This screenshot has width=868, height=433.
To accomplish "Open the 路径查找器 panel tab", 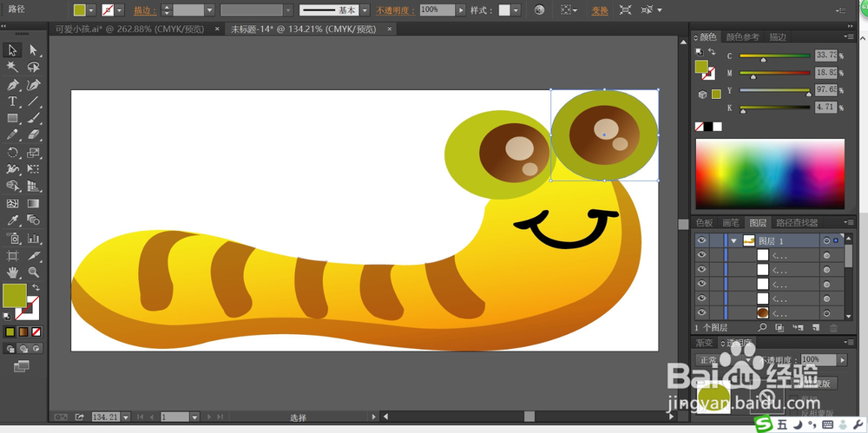I will click(795, 223).
